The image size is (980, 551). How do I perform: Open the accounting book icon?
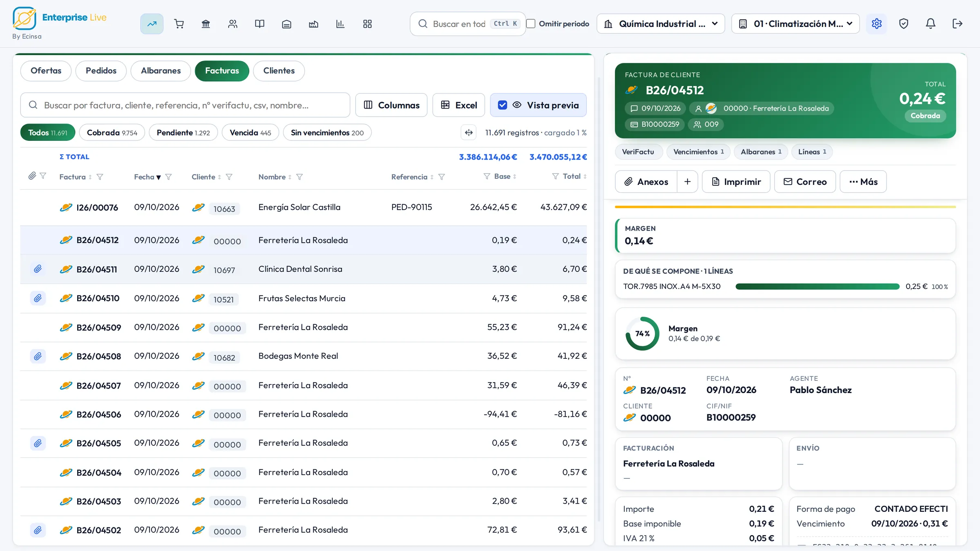260,24
